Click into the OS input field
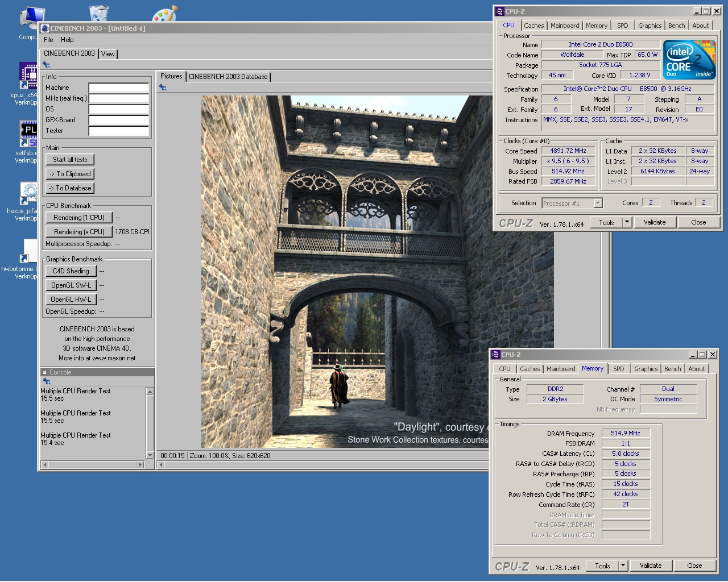 [119, 109]
